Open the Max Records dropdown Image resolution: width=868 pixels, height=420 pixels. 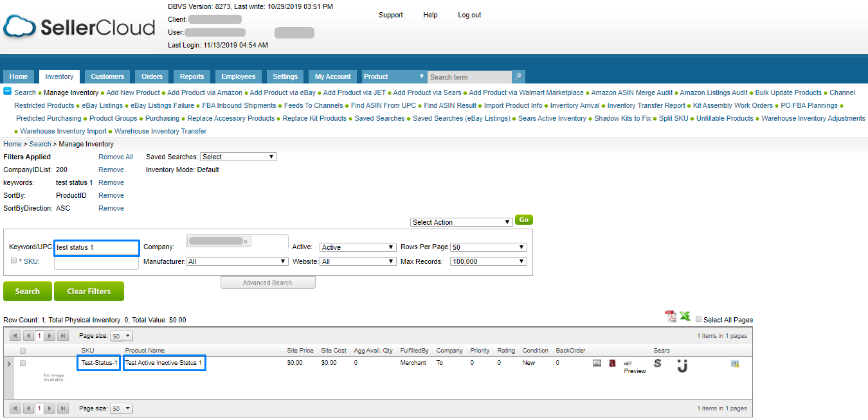click(489, 261)
